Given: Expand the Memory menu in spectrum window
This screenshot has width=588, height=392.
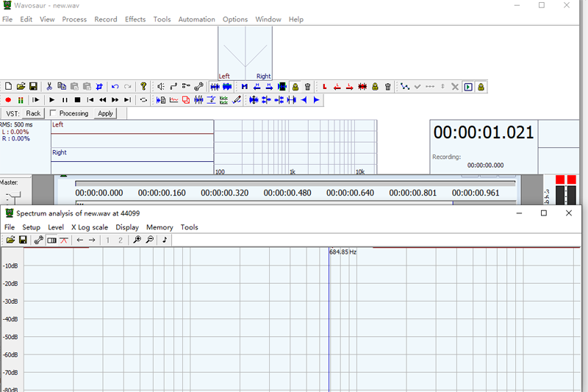Looking at the screenshot, I should [x=159, y=227].
